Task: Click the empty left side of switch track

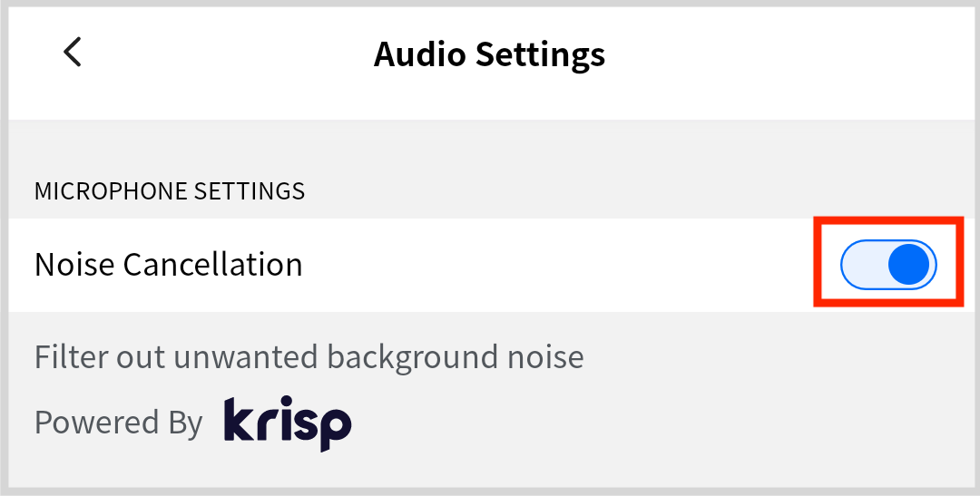Action: (862, 265)
